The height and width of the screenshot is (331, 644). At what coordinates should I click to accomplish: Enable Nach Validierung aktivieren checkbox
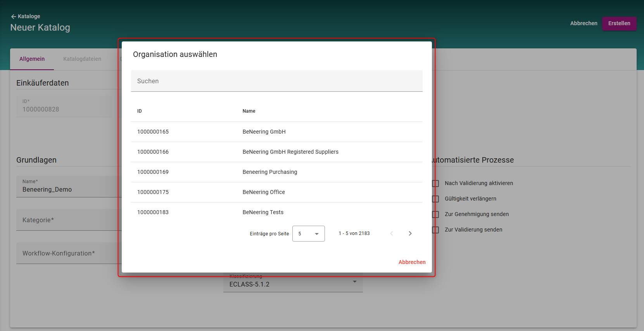[x=436, y=184]
